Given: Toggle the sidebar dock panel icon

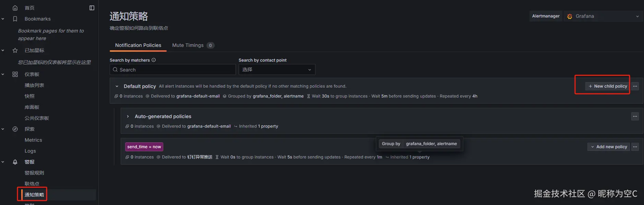Looking at the screenshot, I should [92, 8].
